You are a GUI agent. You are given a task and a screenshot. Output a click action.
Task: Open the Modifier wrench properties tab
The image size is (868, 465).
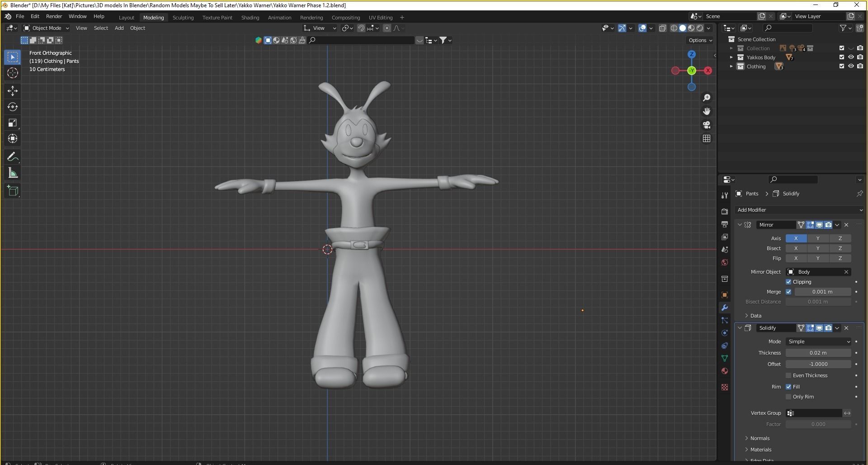(725, 308)
